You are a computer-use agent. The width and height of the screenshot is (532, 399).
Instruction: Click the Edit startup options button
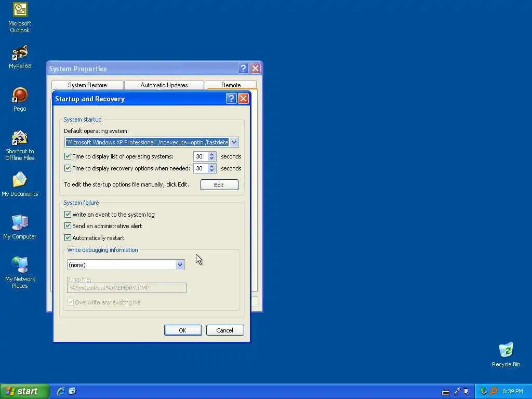219,185
